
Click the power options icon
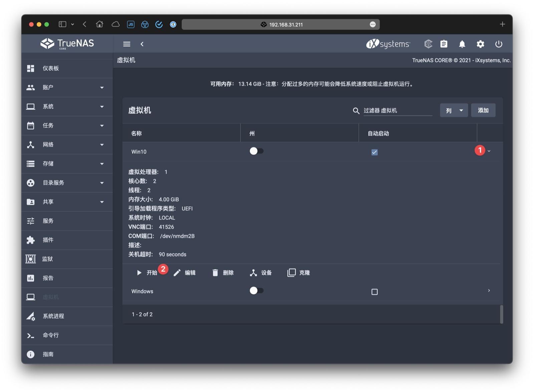point(499,44)
